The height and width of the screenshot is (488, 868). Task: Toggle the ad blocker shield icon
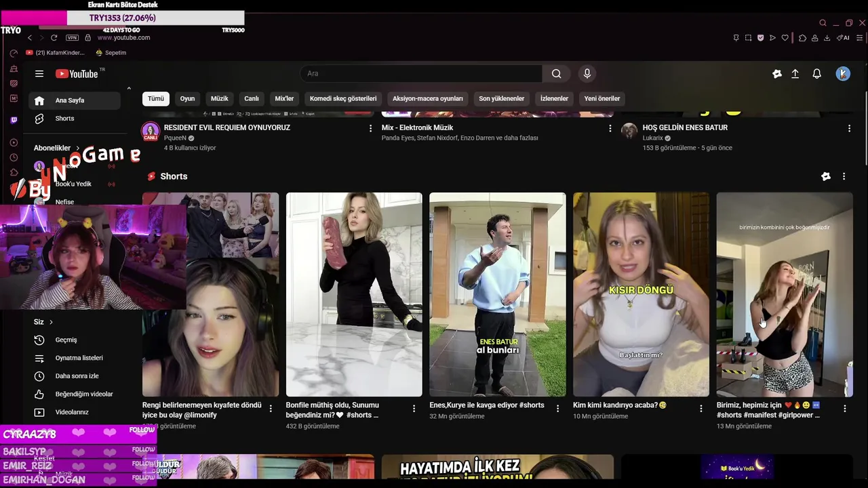click(761, 38)
